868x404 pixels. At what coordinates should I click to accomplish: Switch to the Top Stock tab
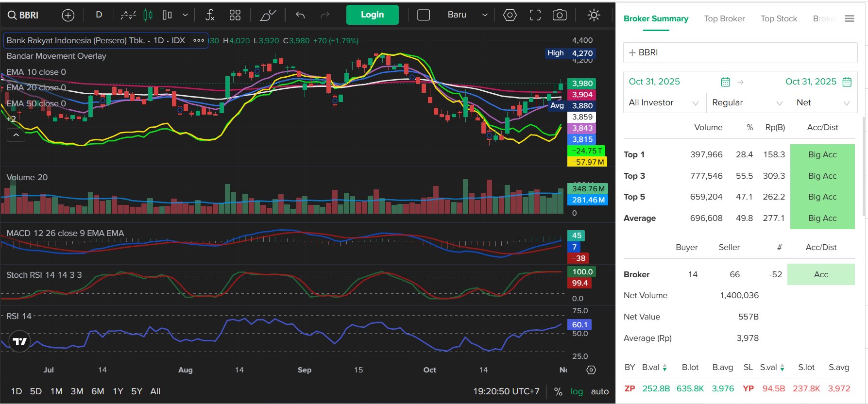tap(779, 19)
